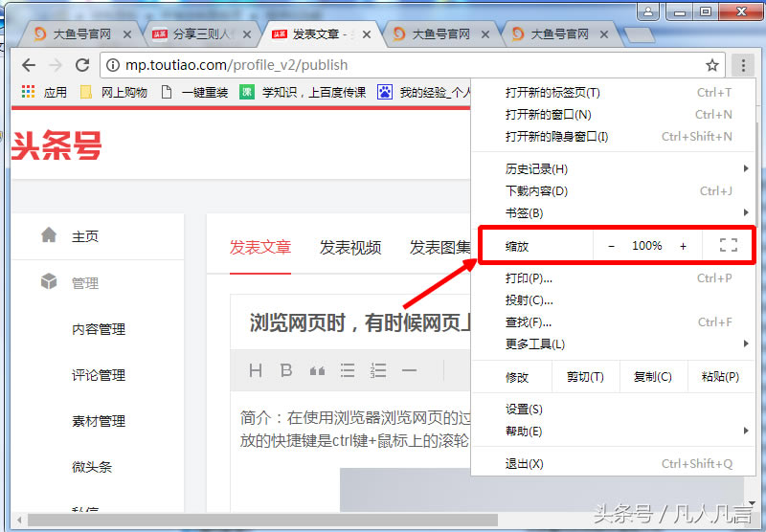Select the heading H formatting icon
Screen dimensions: 766x532
256,370
